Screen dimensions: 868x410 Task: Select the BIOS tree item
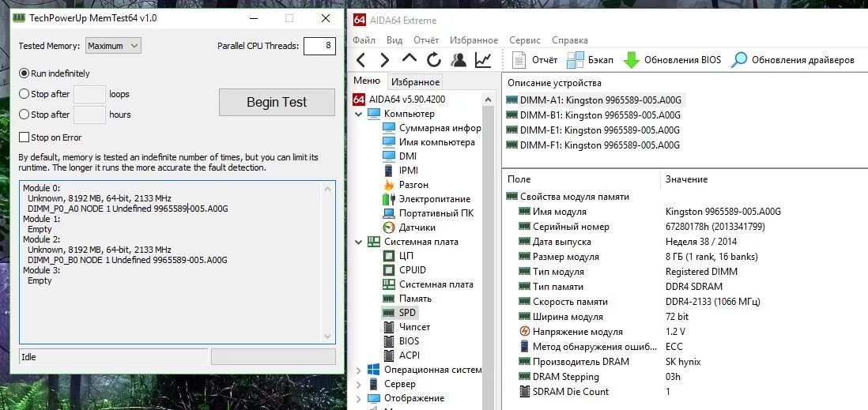pyautogui.click(x=402, y=340)
